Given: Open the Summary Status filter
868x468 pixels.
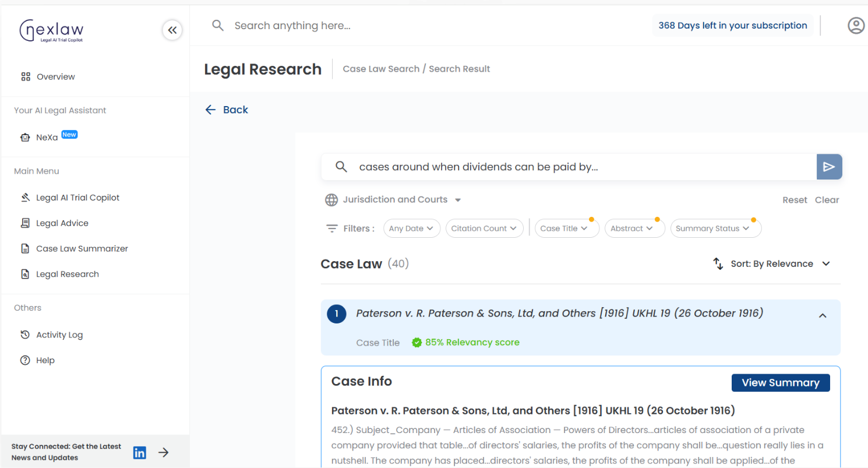Looking at the screenshot, I should tap(716, 228).
